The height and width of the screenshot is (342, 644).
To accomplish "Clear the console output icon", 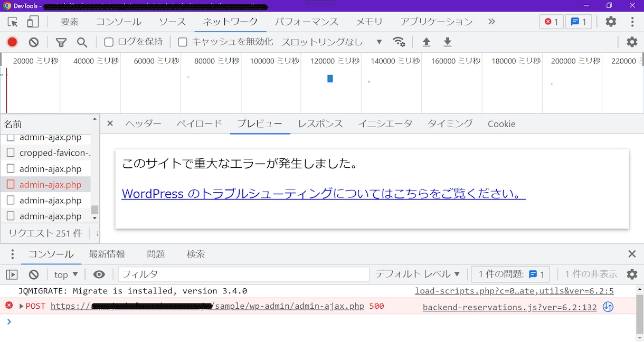I will 34,274.
